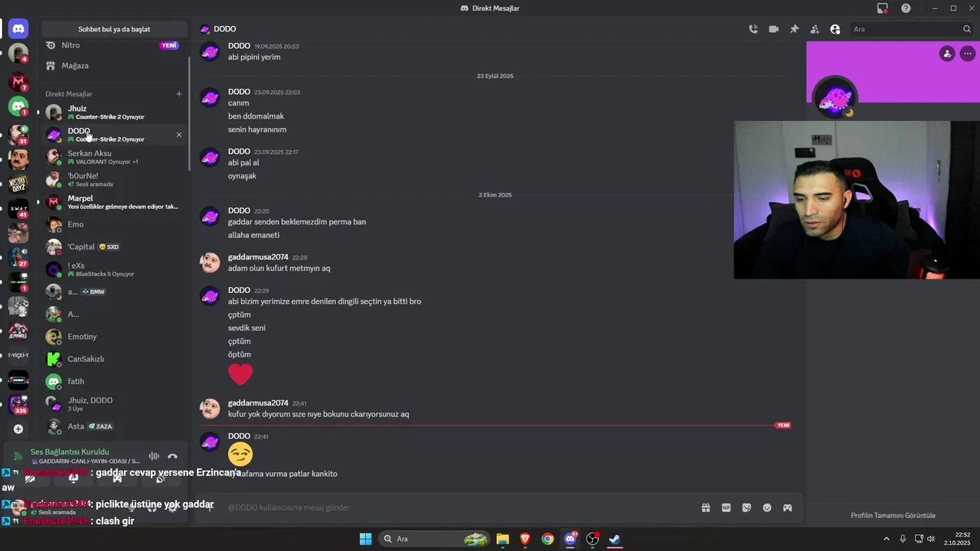
Task: Click Profilin Tamamını Görüntüle link
Action: tap(893, 516)
